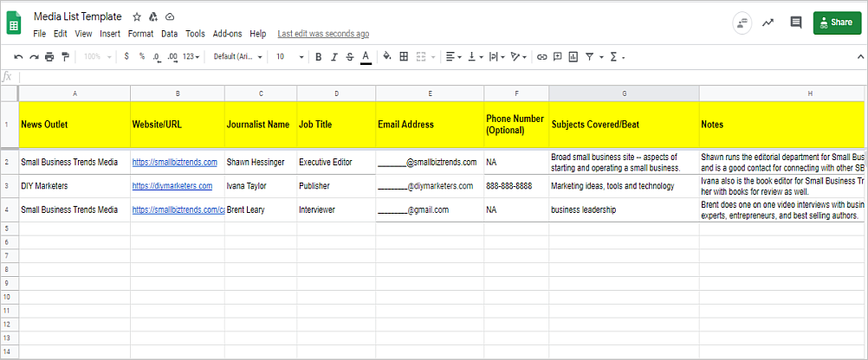Click the green Share button
The height and width of the screenshot is (360, 868).
(x=837, y=22)
